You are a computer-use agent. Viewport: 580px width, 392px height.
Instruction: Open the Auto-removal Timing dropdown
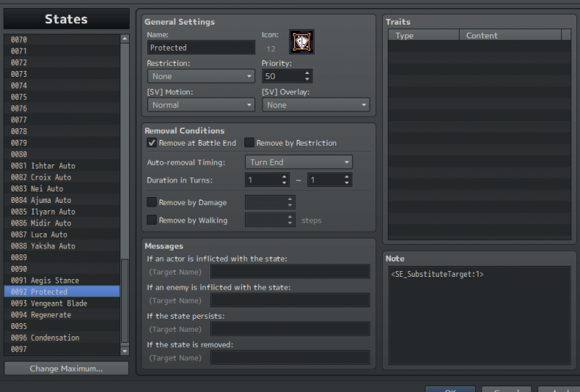coord(299,162)
